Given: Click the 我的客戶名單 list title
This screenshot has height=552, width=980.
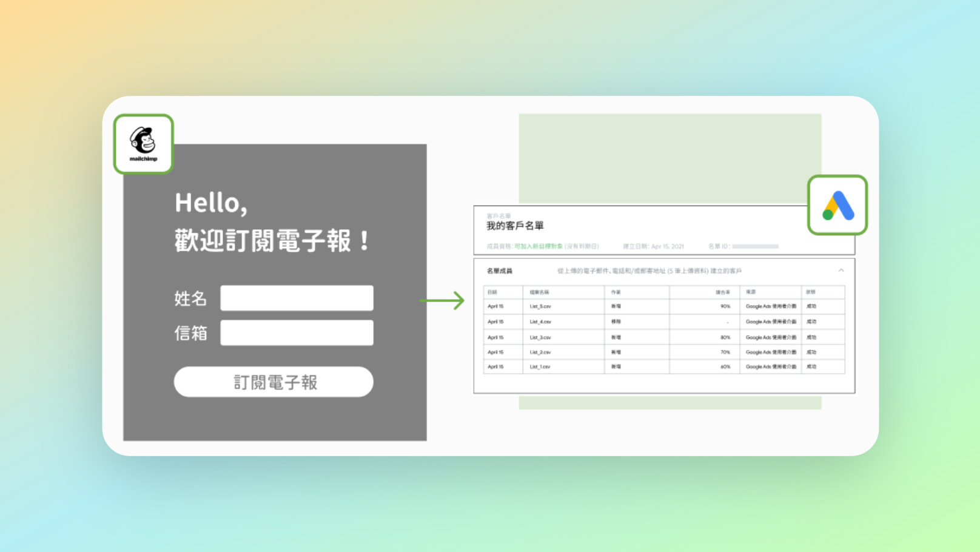Looking at the screenshot, I should (515, 226).
